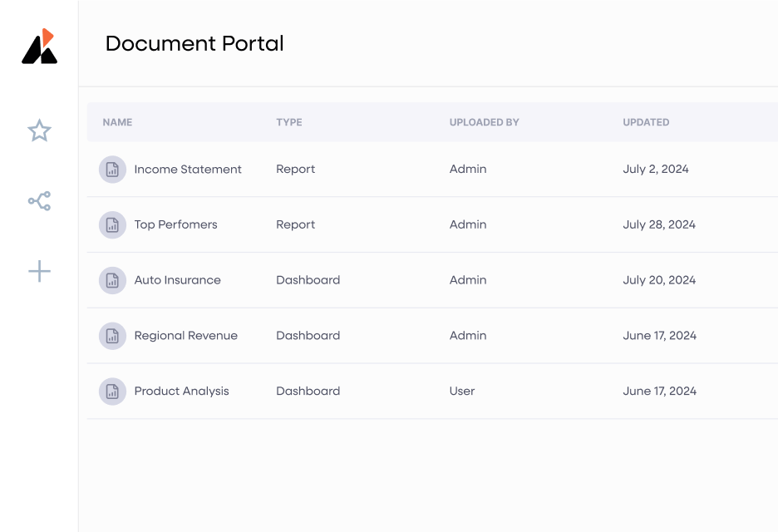Open the Auto Insurance dashboard

(x=177, y=280)
